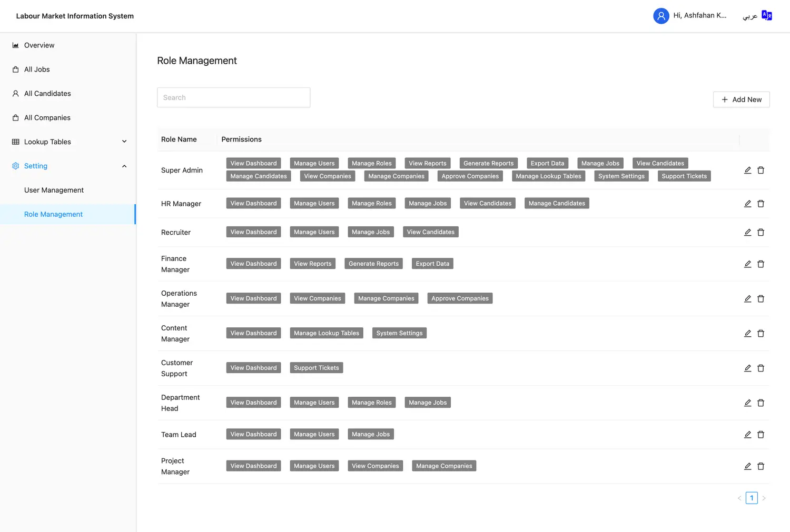Delete the Project Manager role
Screen dimensions: 790x532
coord(761,466)
